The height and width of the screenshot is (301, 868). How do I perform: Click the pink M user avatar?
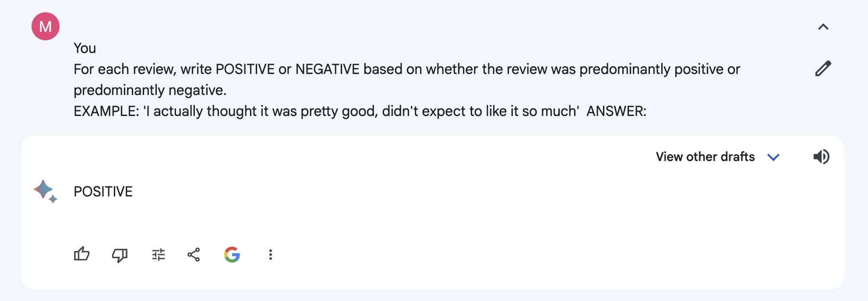click(x=45, y=26)
